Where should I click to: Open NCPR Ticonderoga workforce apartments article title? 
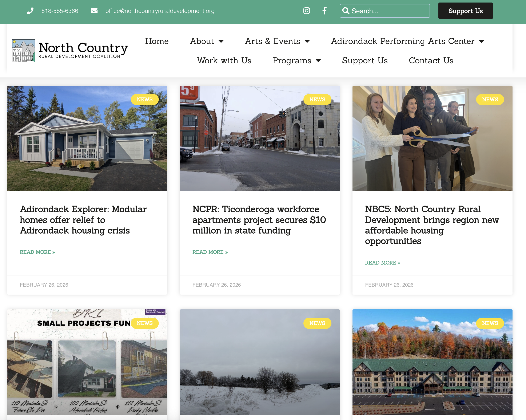259,220
